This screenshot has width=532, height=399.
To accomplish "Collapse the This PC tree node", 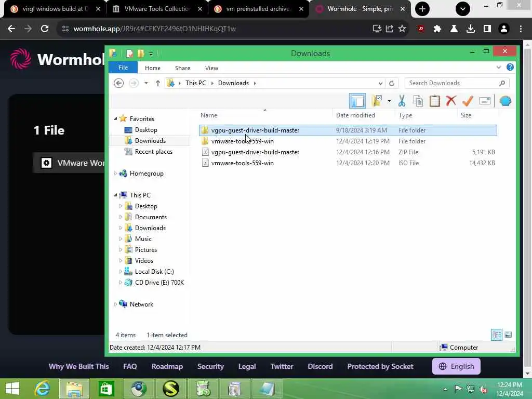I will 115,195.
